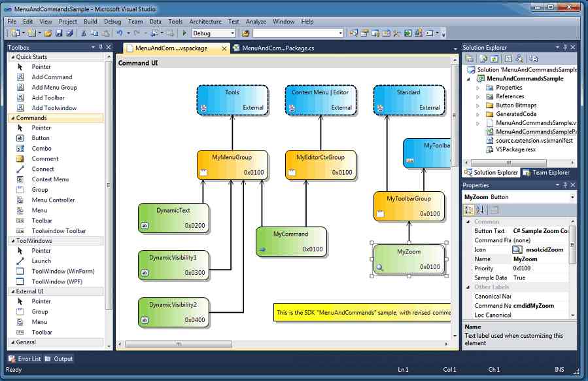Switch to the MenuAndCom...Package.cs tab
The width and height of the screenshot is (588, 381).
pyautogui.click(x=274, y=48)
